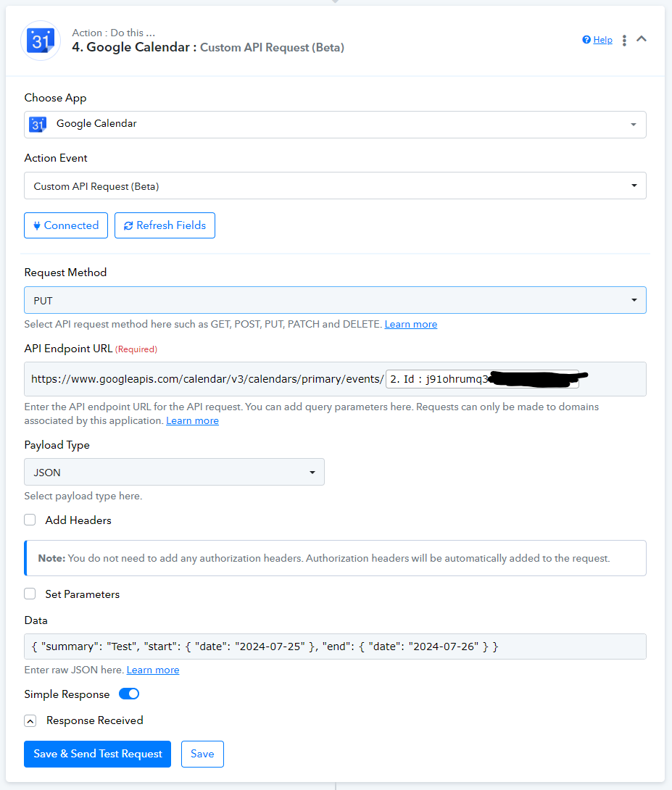Open the three-dot options menu
672x790 pixels.
[624, 41]
